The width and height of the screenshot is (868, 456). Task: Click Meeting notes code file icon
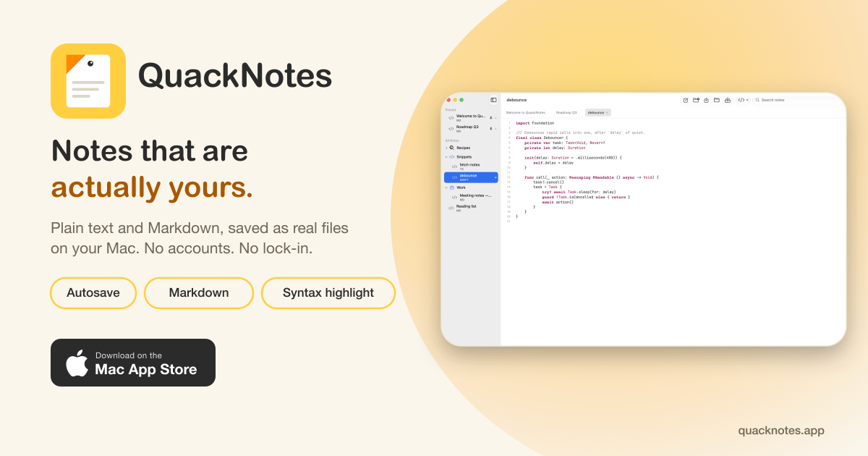(x=454, y=197)
